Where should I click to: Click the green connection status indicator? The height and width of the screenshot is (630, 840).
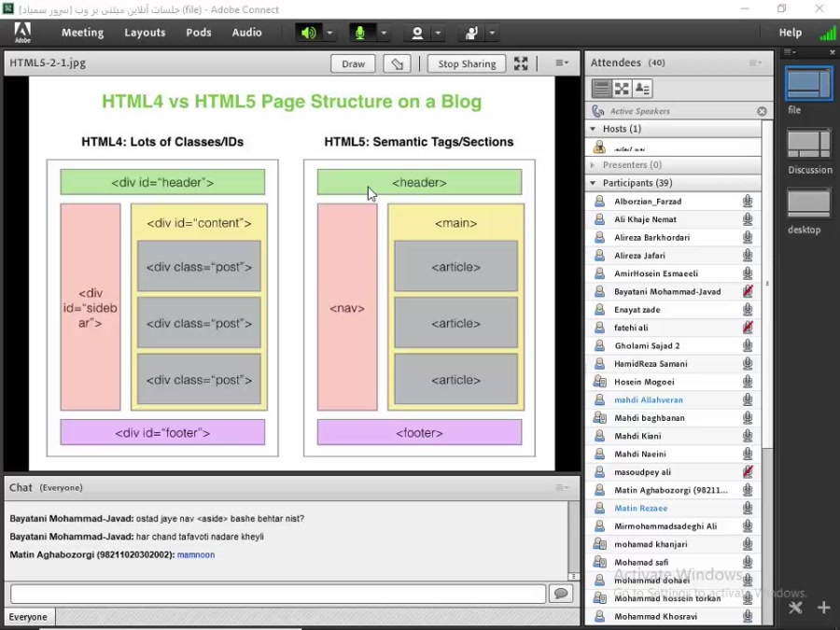[827, 34]
